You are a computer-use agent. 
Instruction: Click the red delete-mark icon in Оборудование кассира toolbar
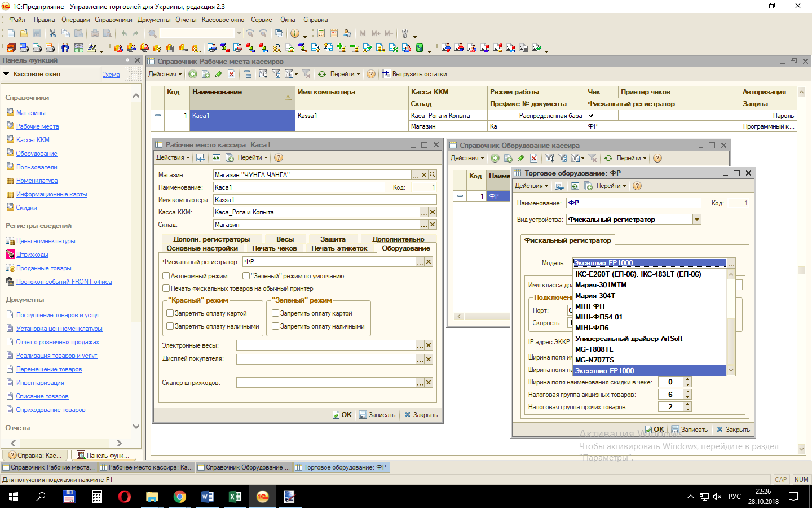coord(533,158)
